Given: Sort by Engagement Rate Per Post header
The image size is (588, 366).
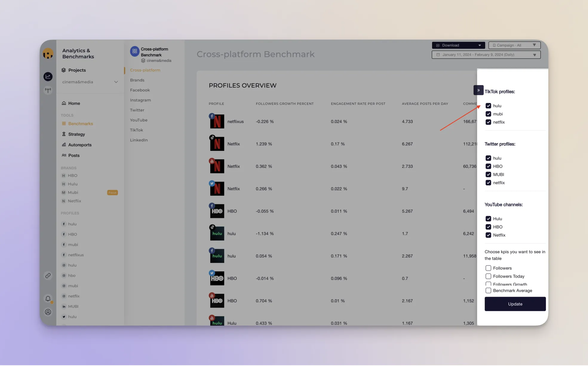Looking at the screenshot, I should pos(358,104).
